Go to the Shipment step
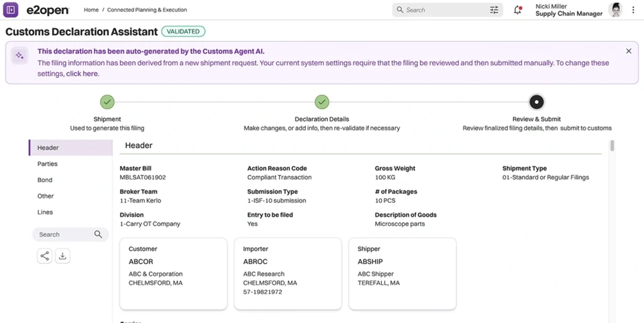The height and width of the screenshot is (323, 644). [x=107, y=102]
